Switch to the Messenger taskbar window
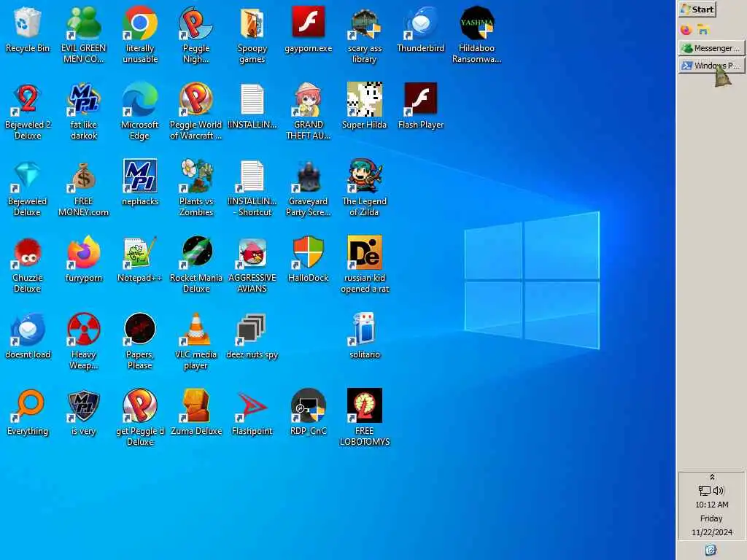The width and height of the screenshot is (747, 560). pos(711,48)
